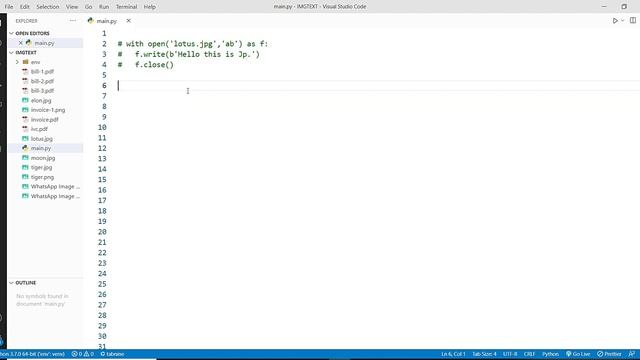
Task: Open the second WhatsApp Image file
Action: coord(55,196)
